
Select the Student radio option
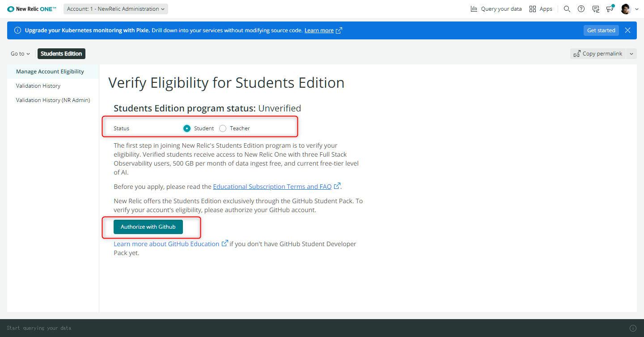[x=187, y=128]
